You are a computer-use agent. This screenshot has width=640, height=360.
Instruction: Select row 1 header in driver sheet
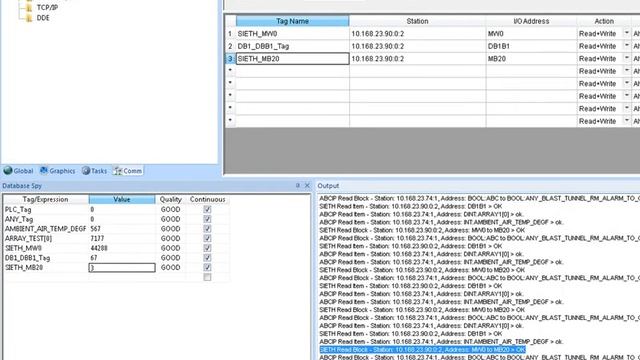pyautogui.click(x=230, y=33)
